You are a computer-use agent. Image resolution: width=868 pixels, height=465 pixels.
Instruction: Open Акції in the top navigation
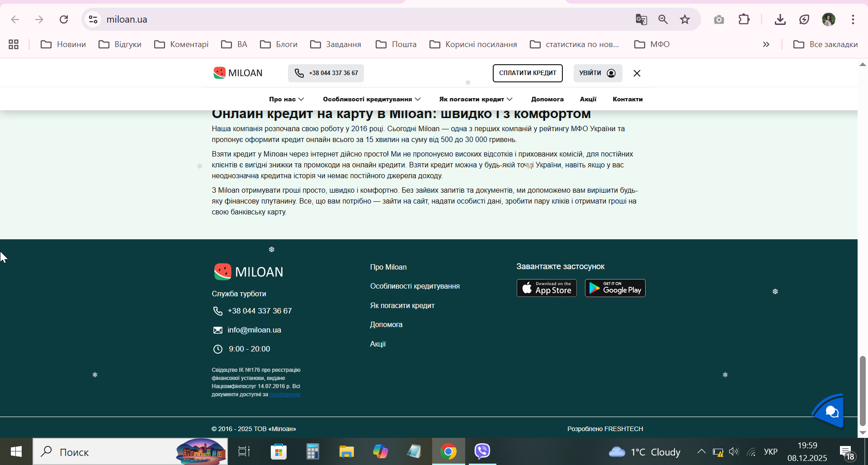tap(588, 99)
